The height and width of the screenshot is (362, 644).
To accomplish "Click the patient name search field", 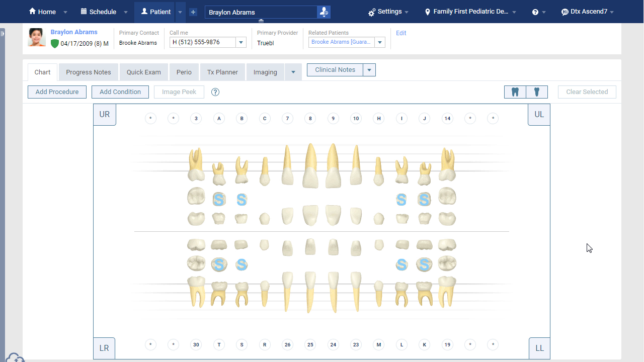I will [x=261, y=12].
